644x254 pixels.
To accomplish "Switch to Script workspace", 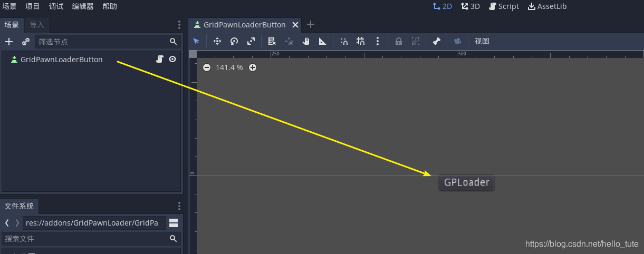I will tap(504, 6).
